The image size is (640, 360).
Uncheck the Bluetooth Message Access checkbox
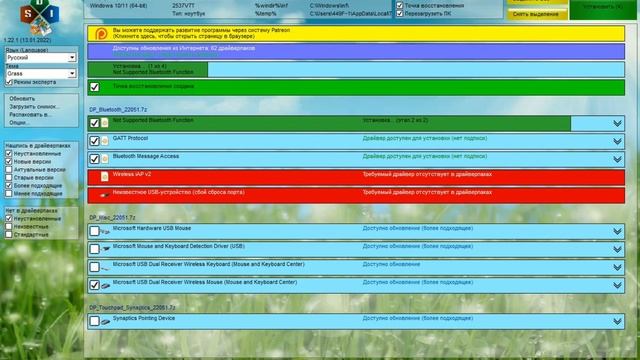pyautogui.click(x=94, y=159)
